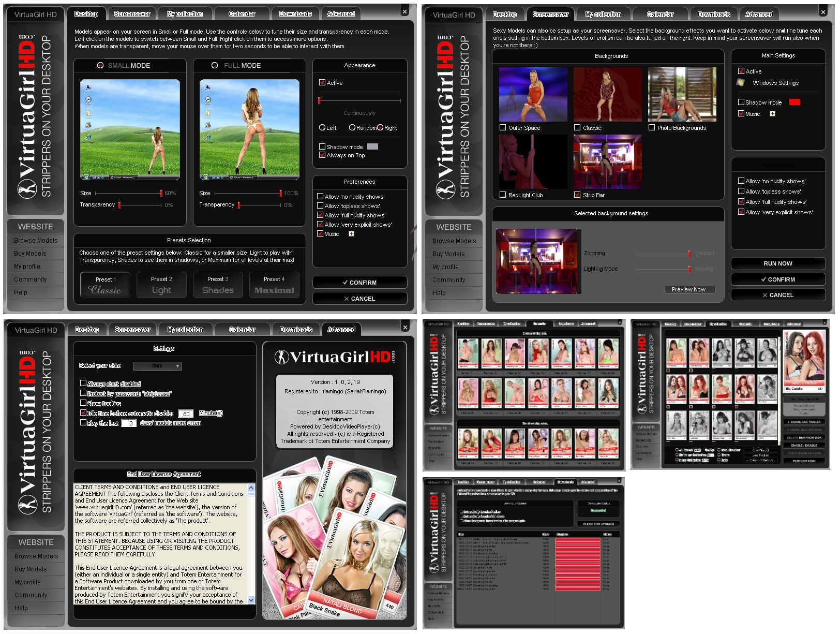The height and width of the screenshot is (634, 840).
Task: Close the Desktop settings window with X
Action: 405,11
